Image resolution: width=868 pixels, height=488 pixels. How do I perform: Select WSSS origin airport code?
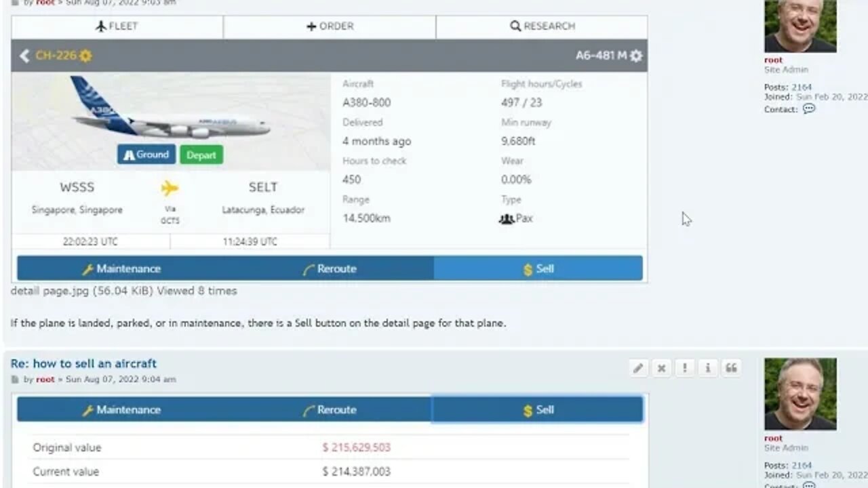77,187
